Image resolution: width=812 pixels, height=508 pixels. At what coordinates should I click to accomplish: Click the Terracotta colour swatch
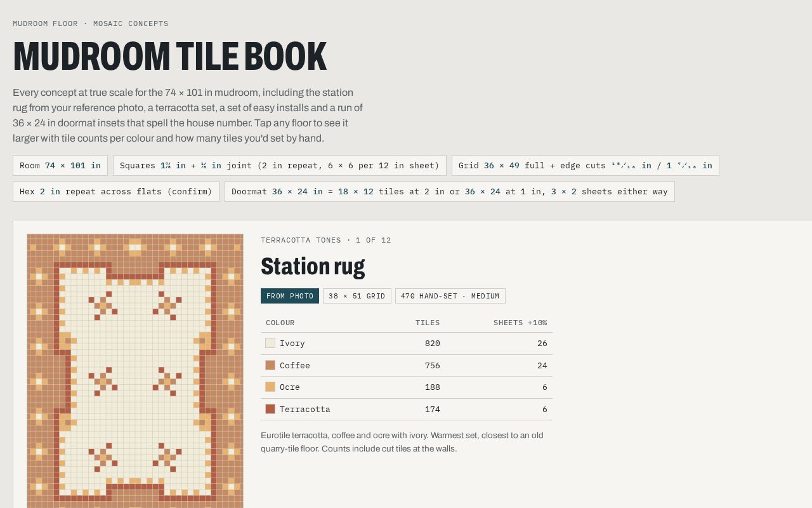pyautogui.click(x=270, y=409)
